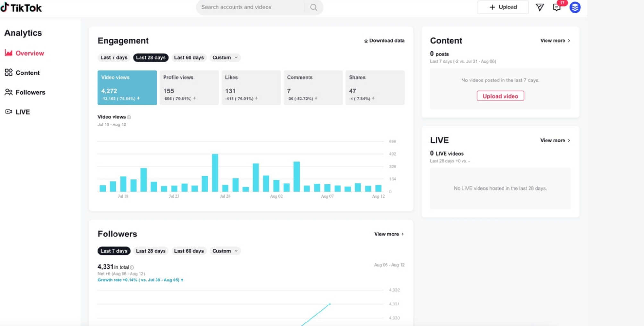Expand the Custom dropdown under Followers
644x326 pixels.
pos(225,251)
